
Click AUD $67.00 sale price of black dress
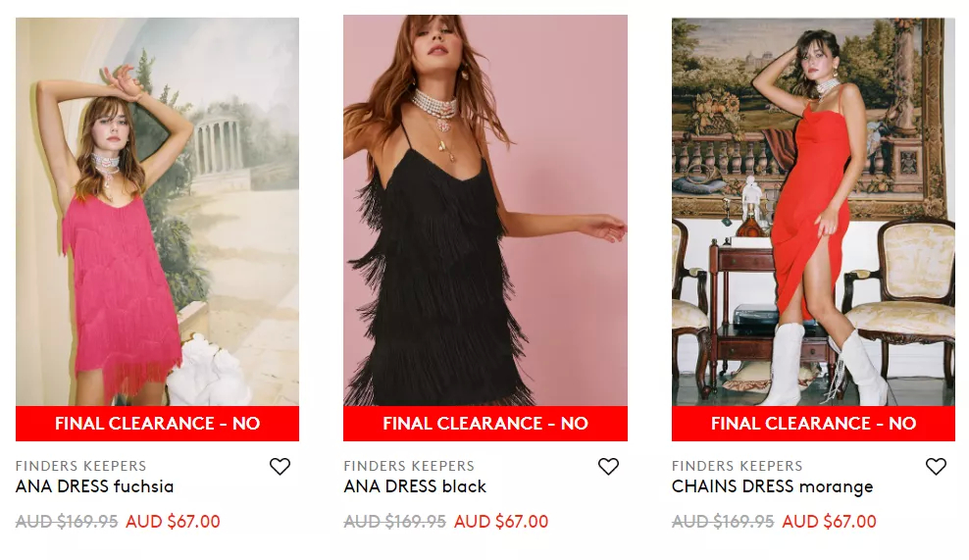pos(501,522)
